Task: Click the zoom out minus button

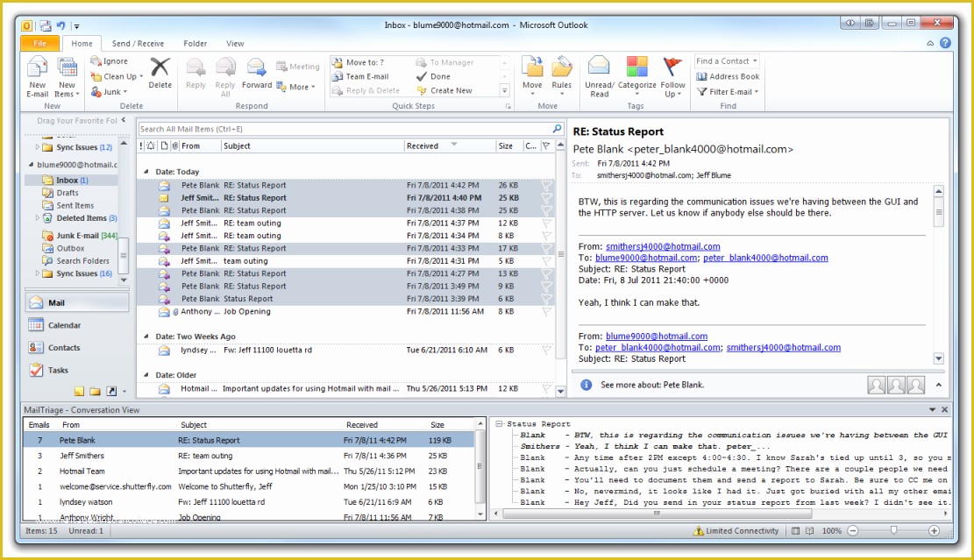Action: coord(852,531)
